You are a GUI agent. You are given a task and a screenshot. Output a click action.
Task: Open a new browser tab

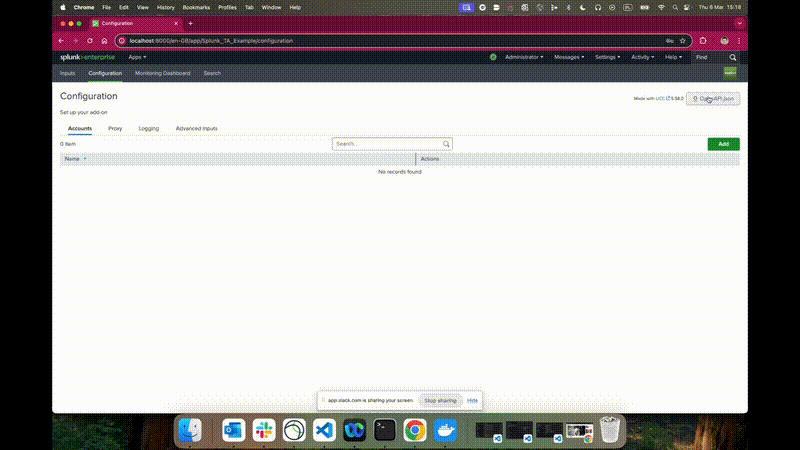tap(191, 23)
